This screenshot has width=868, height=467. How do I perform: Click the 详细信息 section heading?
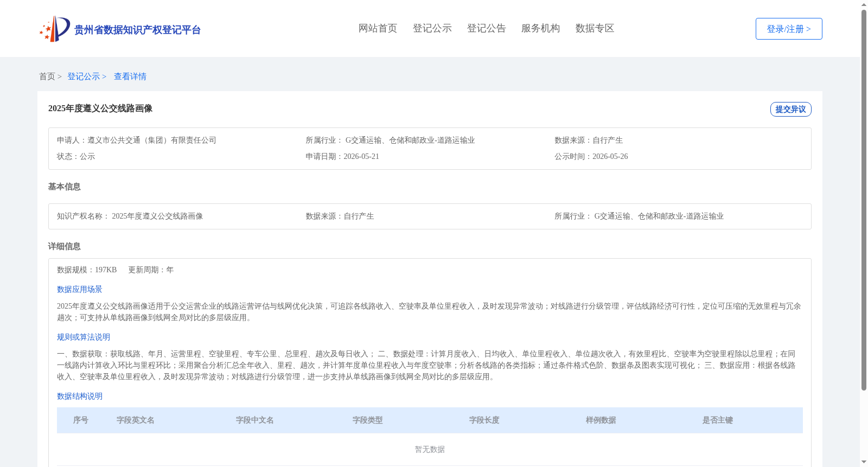tap(64, 246)
